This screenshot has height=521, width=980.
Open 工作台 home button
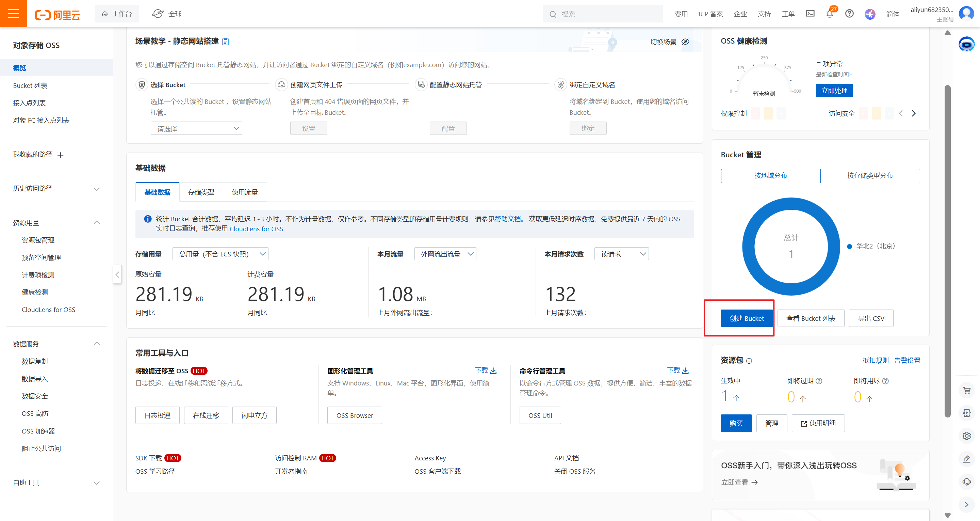[x=116, y=14]
